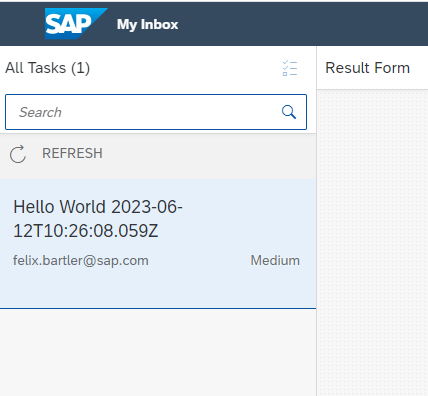Toggle multi-select mode icon beside All Tasks
This screenshot has width=428, height=396.
coord(290,68)
